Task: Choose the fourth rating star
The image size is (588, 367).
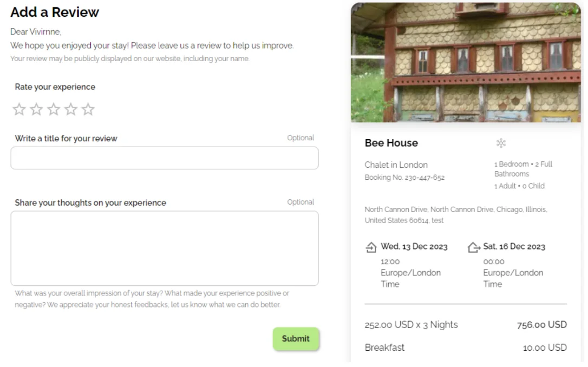Action: [71, 110]
